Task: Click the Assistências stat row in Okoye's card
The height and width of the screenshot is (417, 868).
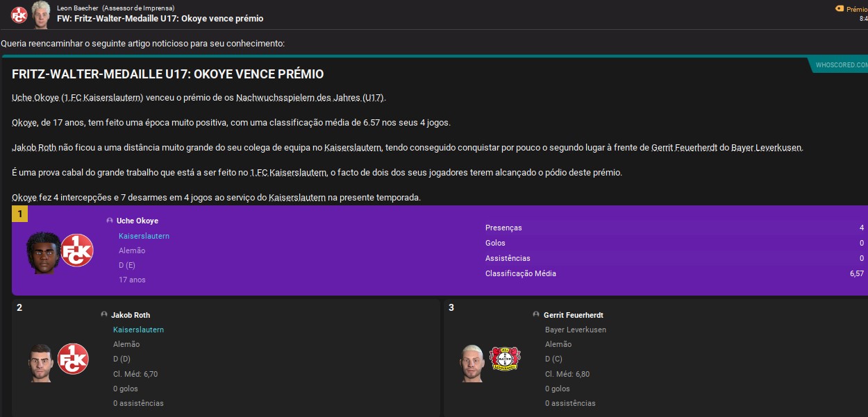Action: tap(674, 258)
